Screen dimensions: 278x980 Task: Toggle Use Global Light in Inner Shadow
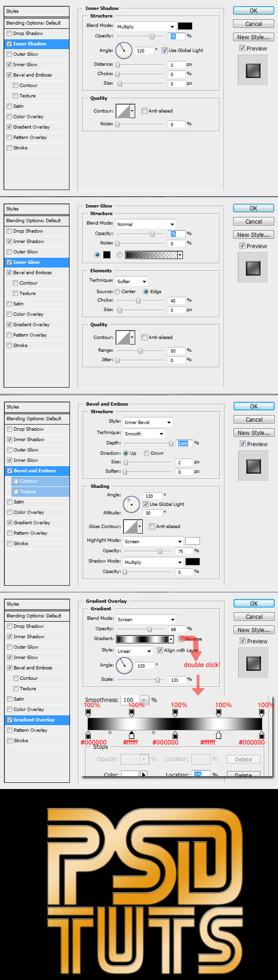(165, 50)
